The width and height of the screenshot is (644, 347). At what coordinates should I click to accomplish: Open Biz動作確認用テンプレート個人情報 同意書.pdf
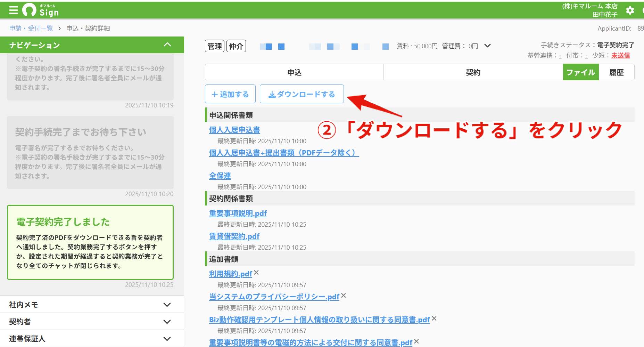click(x=320, y=320)
